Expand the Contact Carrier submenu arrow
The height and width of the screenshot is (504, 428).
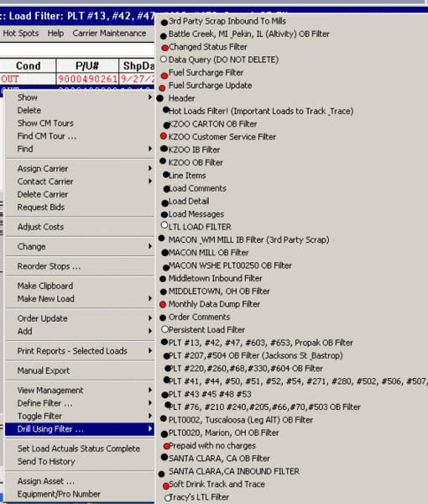[x=150, y=181]
